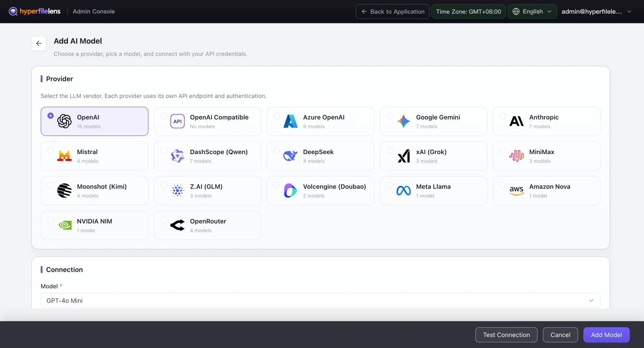Click the hyperfilelens logo
This screenshot has height=348, width=644.
[x=35, y=11]
